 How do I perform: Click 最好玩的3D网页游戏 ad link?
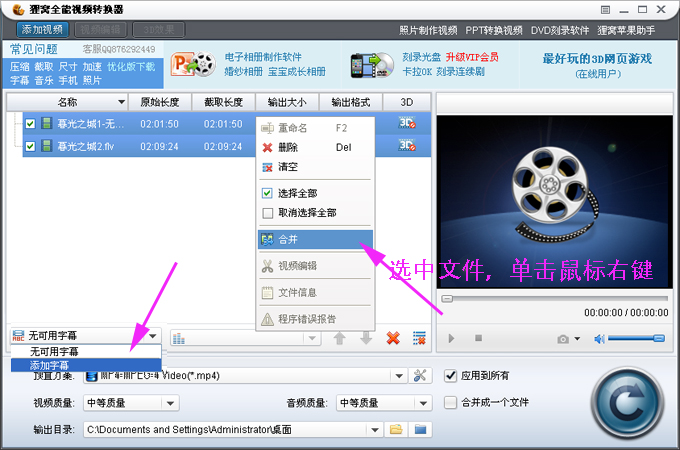pos(597,59)
